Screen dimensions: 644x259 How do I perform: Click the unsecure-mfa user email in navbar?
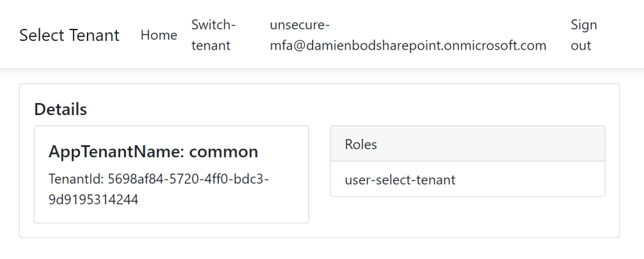tap(408, 35)
